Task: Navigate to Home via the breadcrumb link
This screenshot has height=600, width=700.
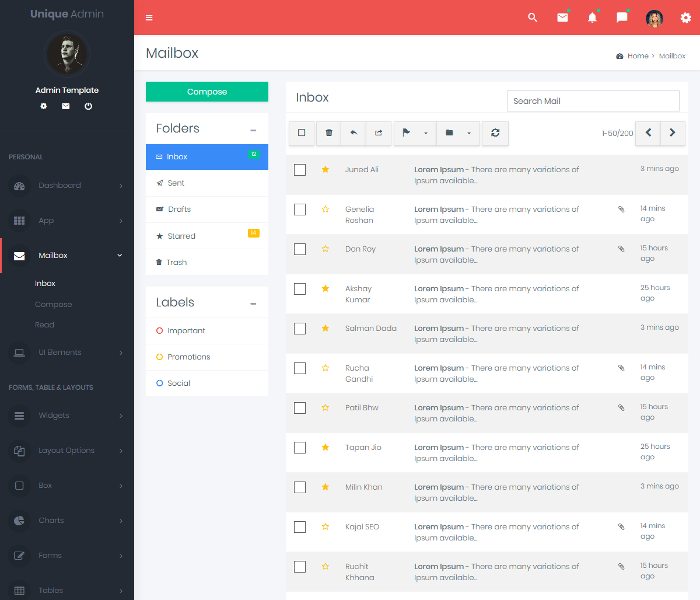Action: tap(638, 55)
